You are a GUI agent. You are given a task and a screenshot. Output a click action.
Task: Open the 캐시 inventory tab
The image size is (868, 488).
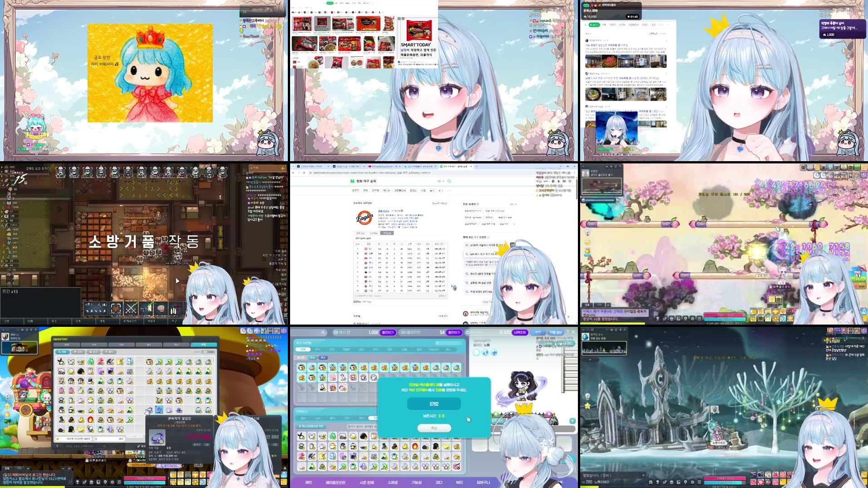(176, 345)
